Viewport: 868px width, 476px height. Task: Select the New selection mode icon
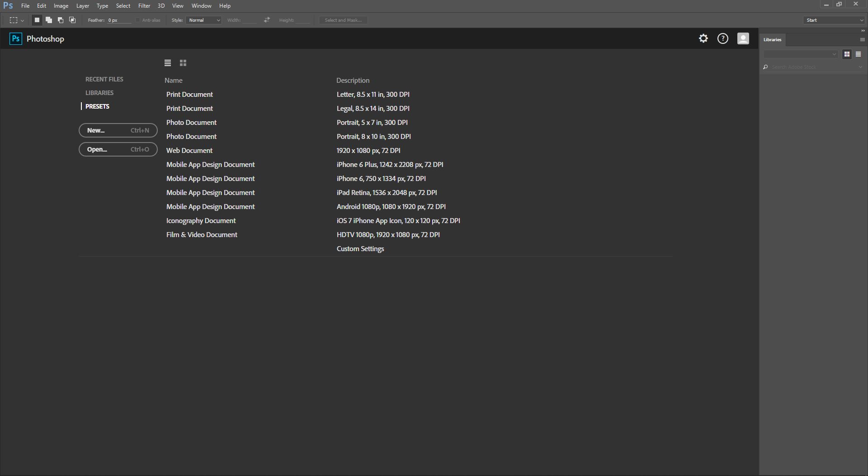(37, 20)
